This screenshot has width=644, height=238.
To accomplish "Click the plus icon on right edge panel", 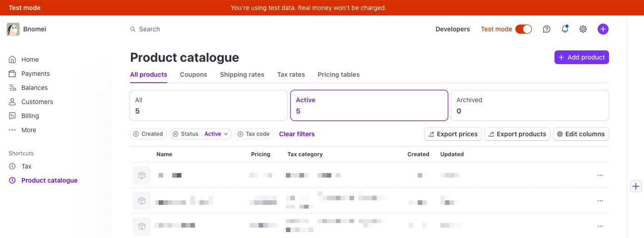I will tap(636, 186).
